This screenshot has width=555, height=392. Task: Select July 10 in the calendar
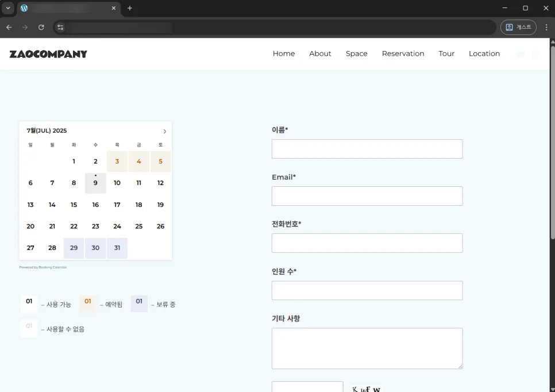(117, 183)
